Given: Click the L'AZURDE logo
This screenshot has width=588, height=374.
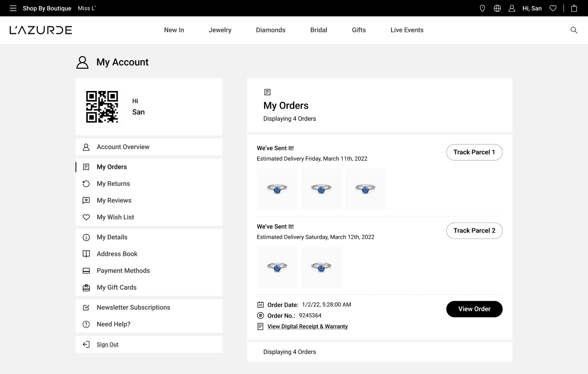Looking at the screenshot, I should [x=41, y=30].
